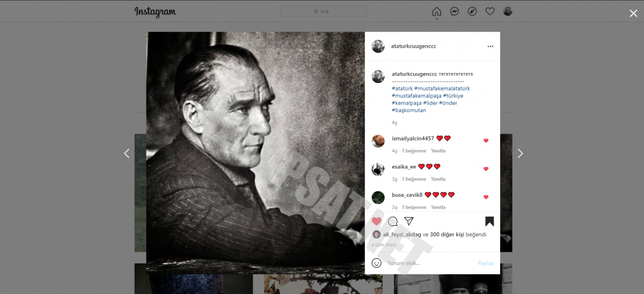Open activity feed heart icon in navbar

tap(490, 11)
